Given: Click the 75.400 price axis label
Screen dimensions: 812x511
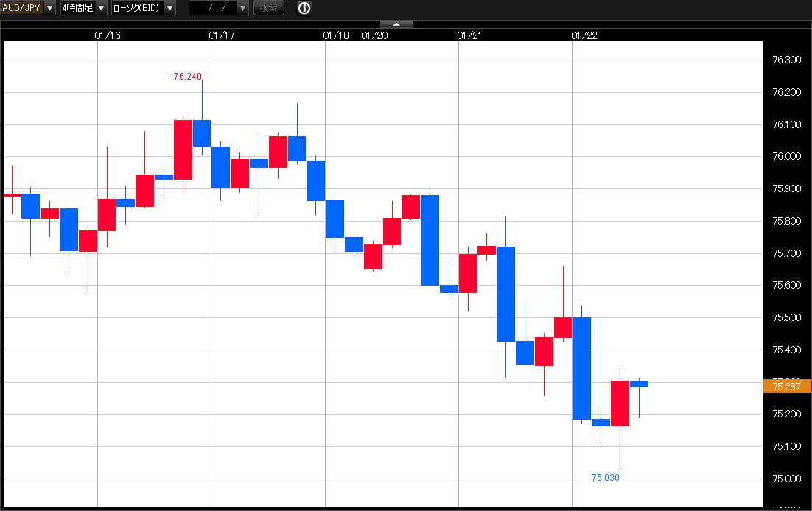Looking at the screenshot, I should (787, 350).
